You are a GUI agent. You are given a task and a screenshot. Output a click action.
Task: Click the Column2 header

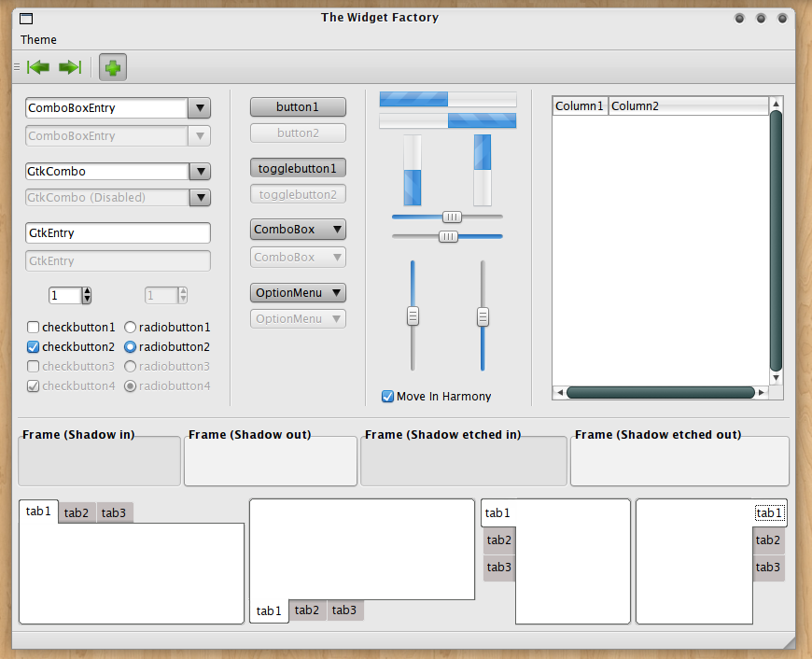[688, 106]
